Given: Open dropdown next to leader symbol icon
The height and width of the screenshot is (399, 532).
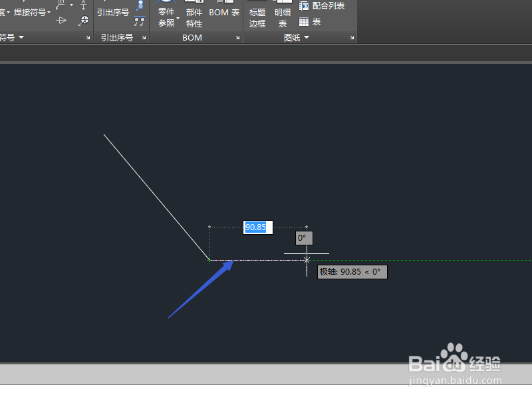Looking at the screenshot, I should coord(72,5).
